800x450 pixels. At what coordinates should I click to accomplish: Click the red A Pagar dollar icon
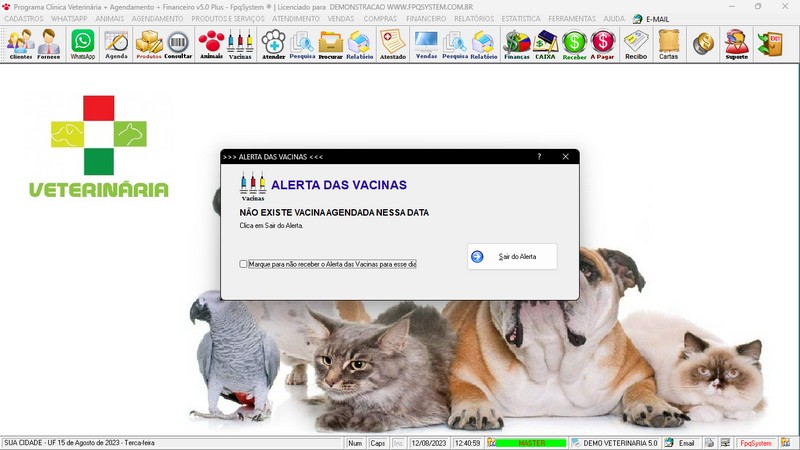click(603, 44)
